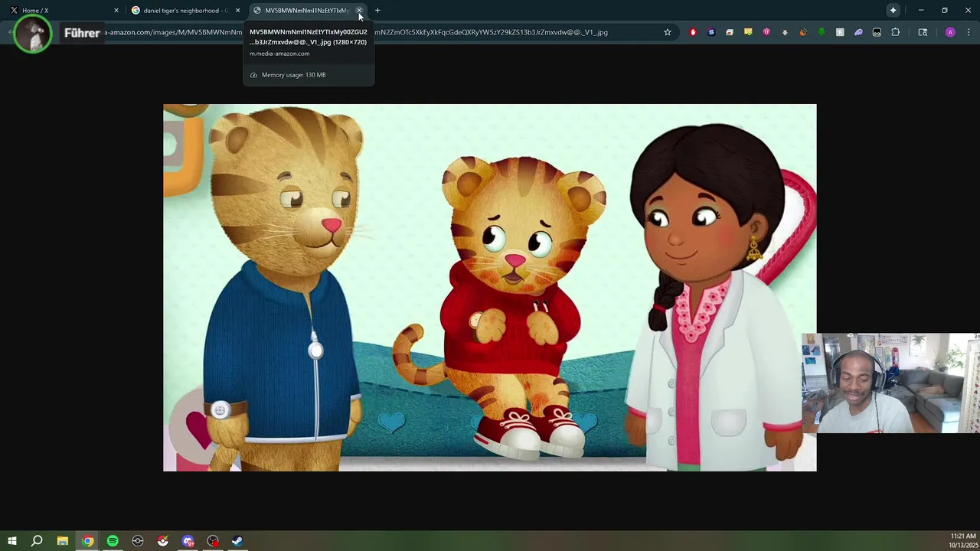Close the daniel tiger's neighborhood tab
Image resolution: width=980 pixels, height=551 pixels.
[237, 11]
